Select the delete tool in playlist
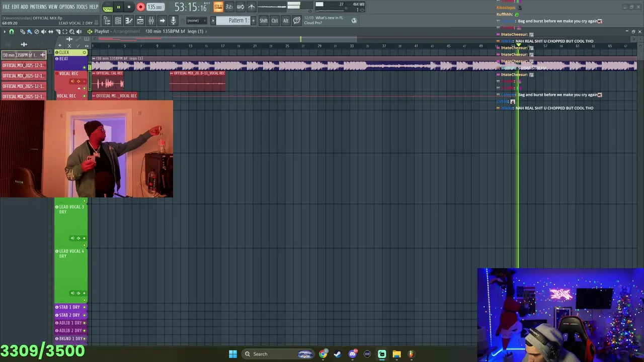Viewport: 644px width, 362px height. click(37, 32)
